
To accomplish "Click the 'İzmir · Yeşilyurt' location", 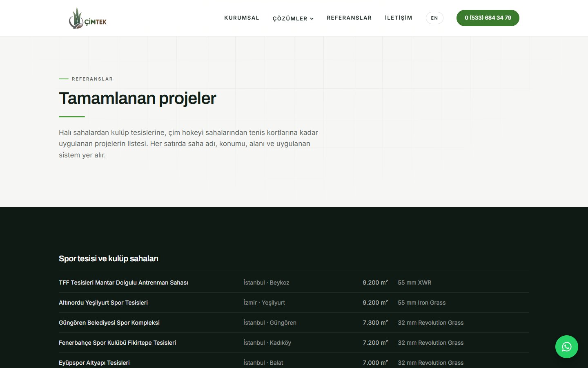I will [x=264, y=303].
